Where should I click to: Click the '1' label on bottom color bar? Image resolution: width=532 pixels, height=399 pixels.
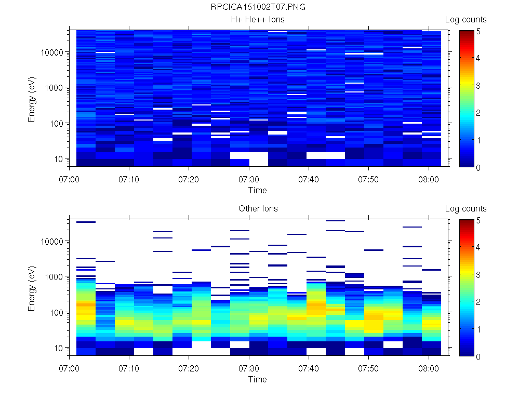coord(478,329)
